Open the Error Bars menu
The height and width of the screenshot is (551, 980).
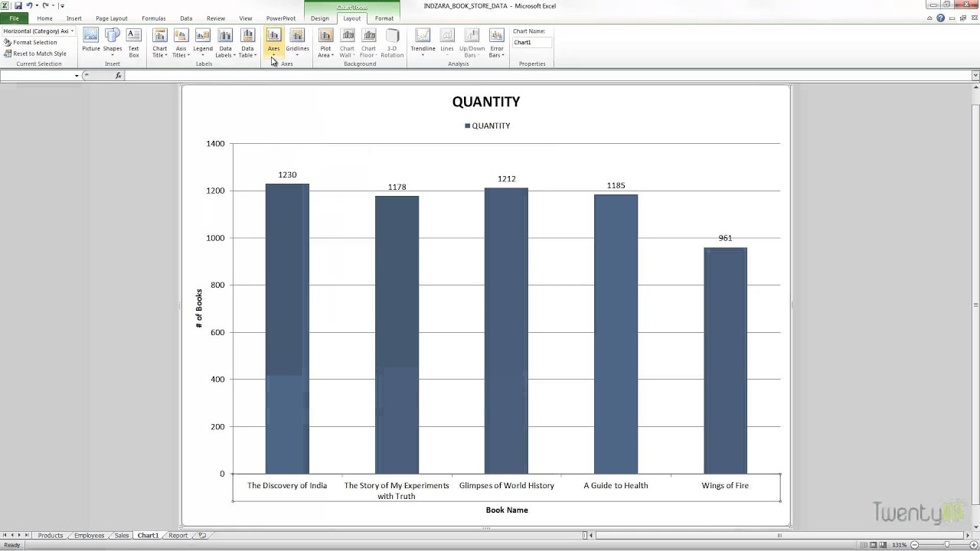click(497, 43)
